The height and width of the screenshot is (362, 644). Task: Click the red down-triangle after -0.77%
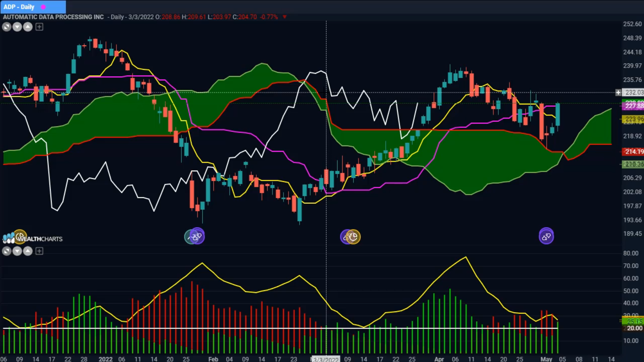(x=284, y=17)
